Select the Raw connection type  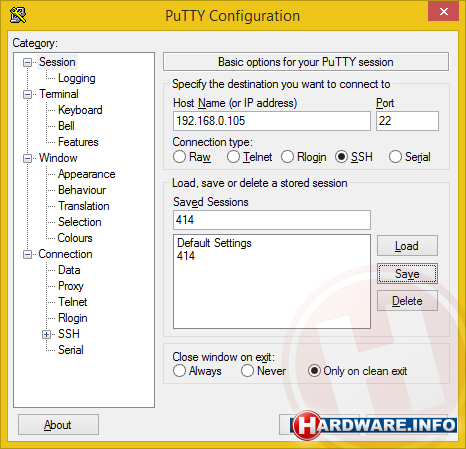click(x=179, y=157)
